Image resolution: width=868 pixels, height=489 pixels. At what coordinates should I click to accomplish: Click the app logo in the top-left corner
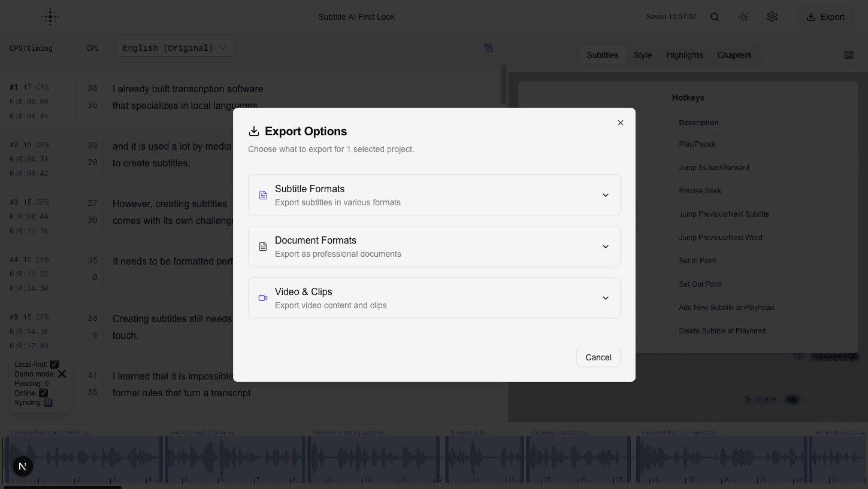[x=50, y=16]
